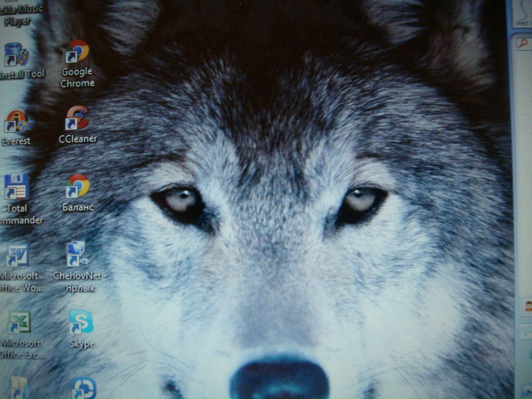Select the top gadget in right sidebar
532x399 pixels.
pos(523,15)
